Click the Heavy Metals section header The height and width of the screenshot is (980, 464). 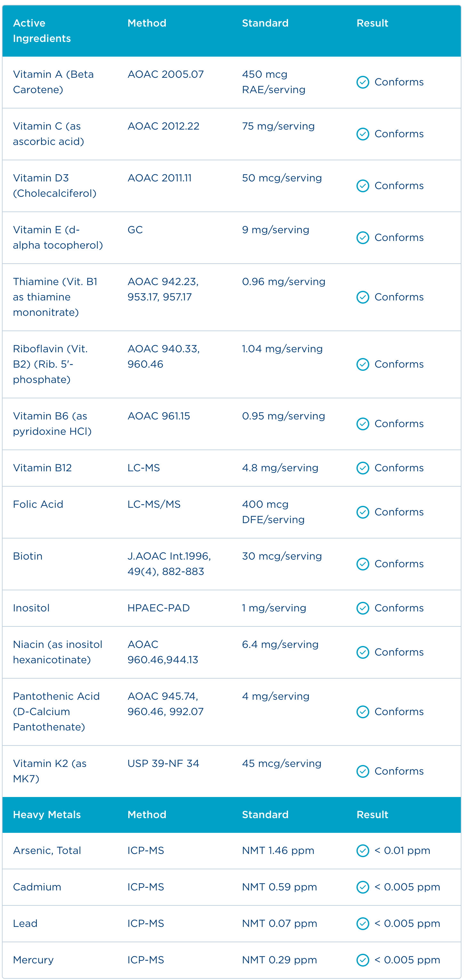click(x=46, y=815)
